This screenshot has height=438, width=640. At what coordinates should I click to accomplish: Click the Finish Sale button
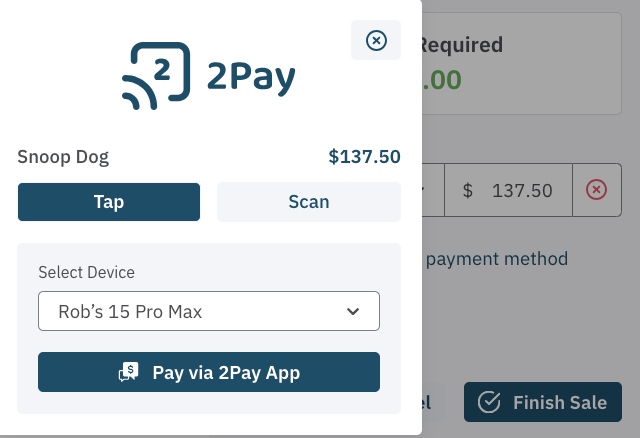543,402
